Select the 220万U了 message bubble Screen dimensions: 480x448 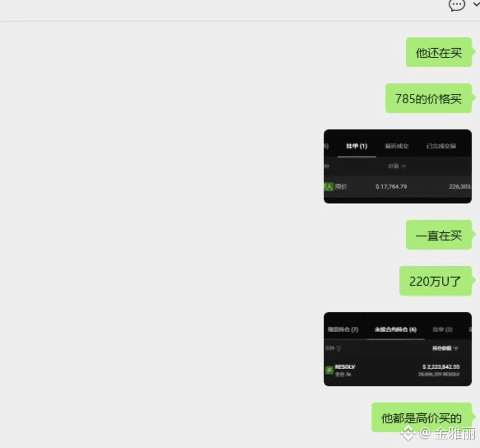(435, 281)
